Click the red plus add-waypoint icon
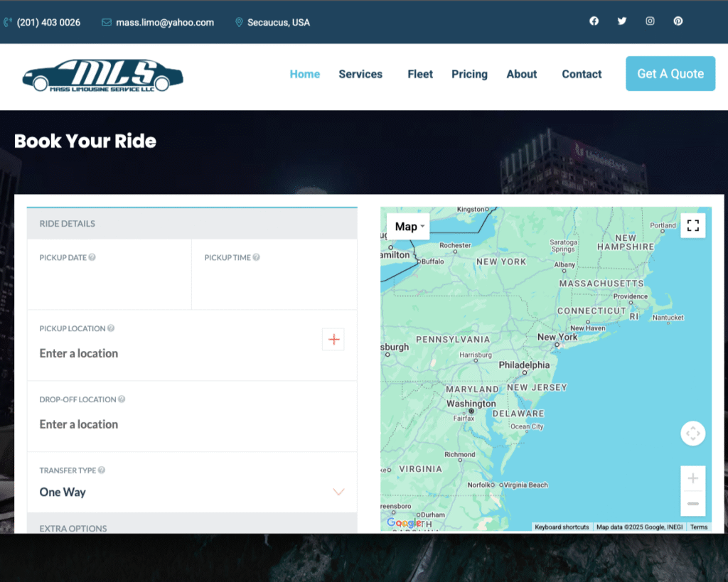 [x=333, y=340]
